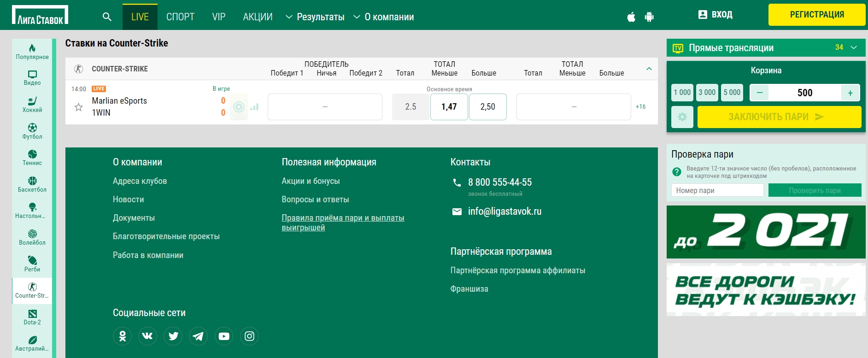Open match statistics bars icon
This screenshot has height=358, width=868.
pos(254,107)
